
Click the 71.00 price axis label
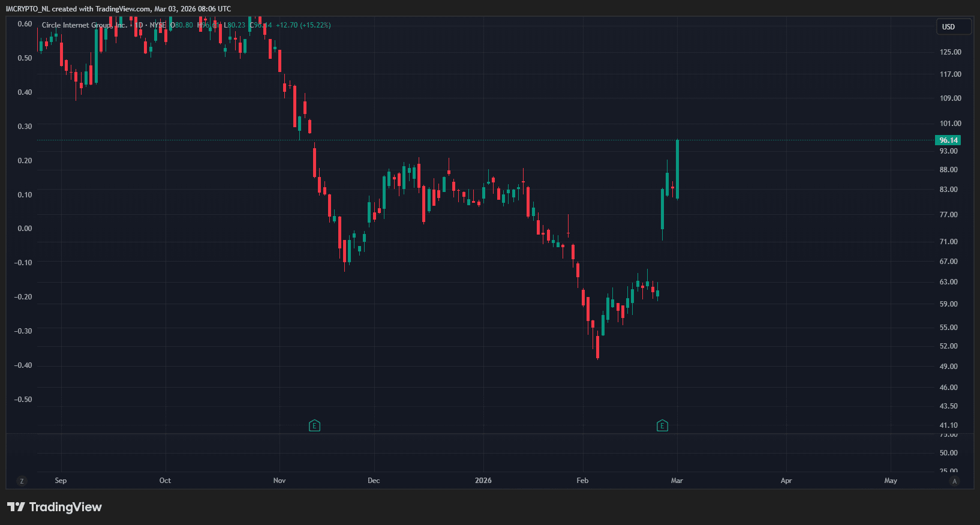click(x=948, y=242)
